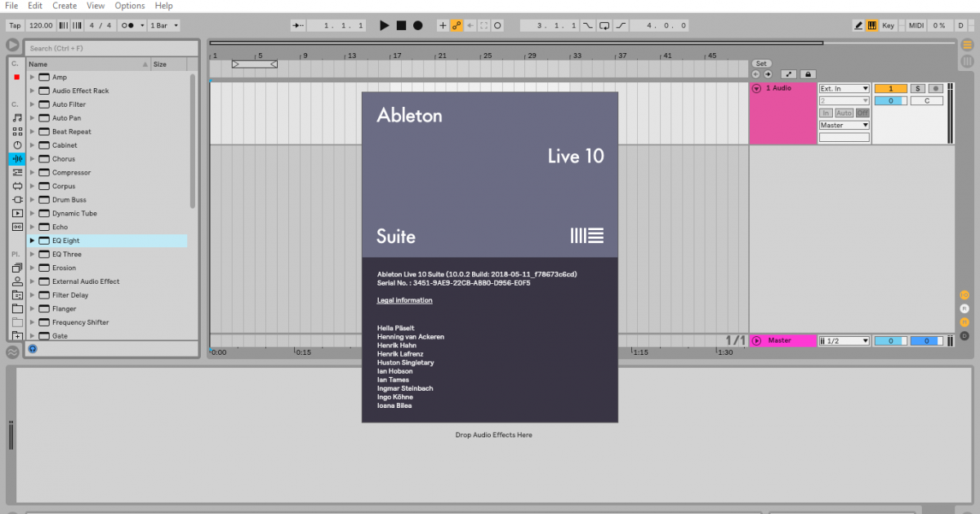Solo the 1 Audio track
The image size is (980, 514).
coord(918,88)
